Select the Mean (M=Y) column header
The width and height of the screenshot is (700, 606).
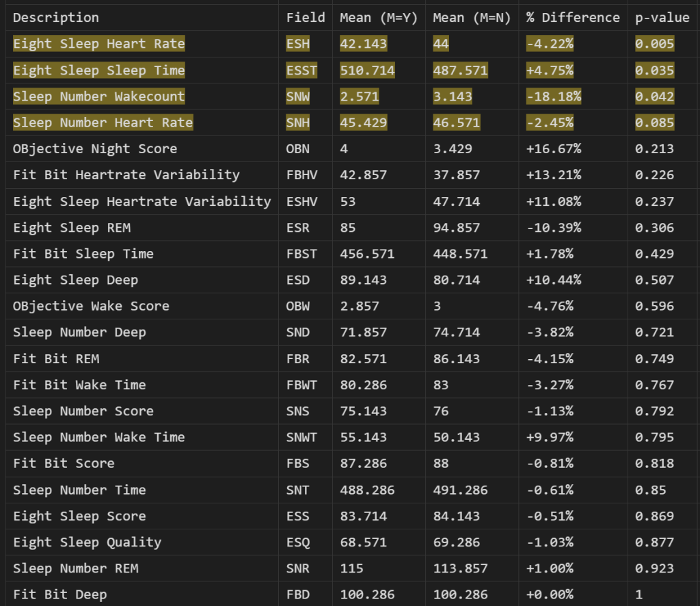[x=379, y=18]
